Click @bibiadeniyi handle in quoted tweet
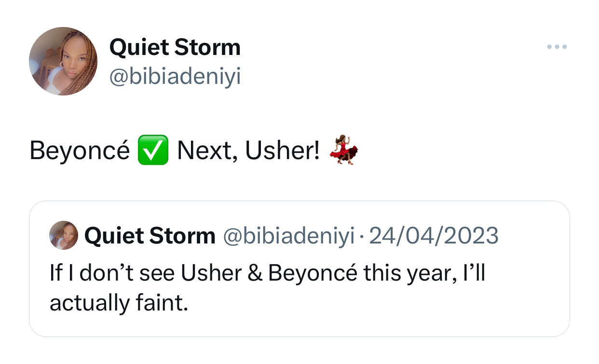 click(288, 236)
